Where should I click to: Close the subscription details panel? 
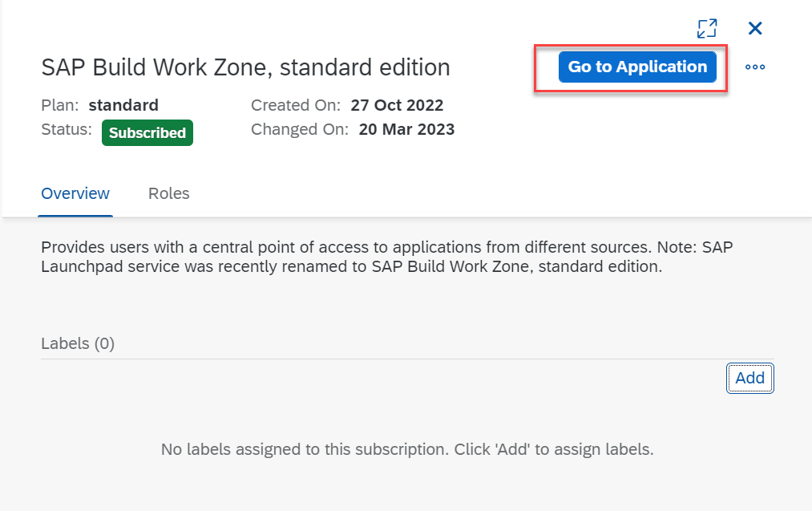pos(754,29)
